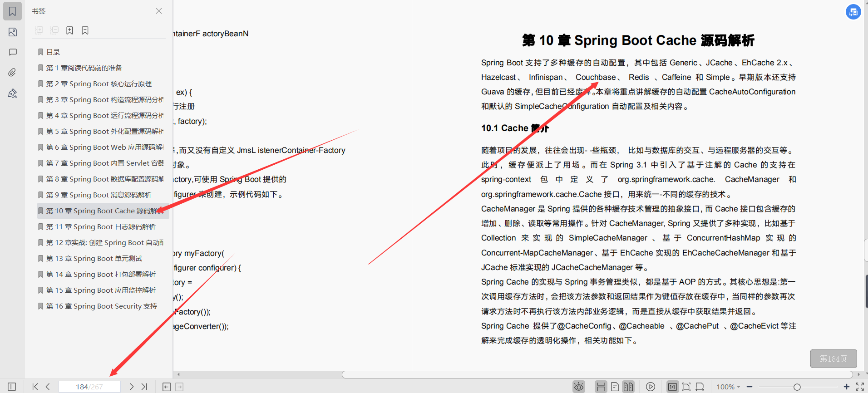The height and width of the screenshot is (393, 868).
Task: Fit page to width
Action: tap(700, 387)
